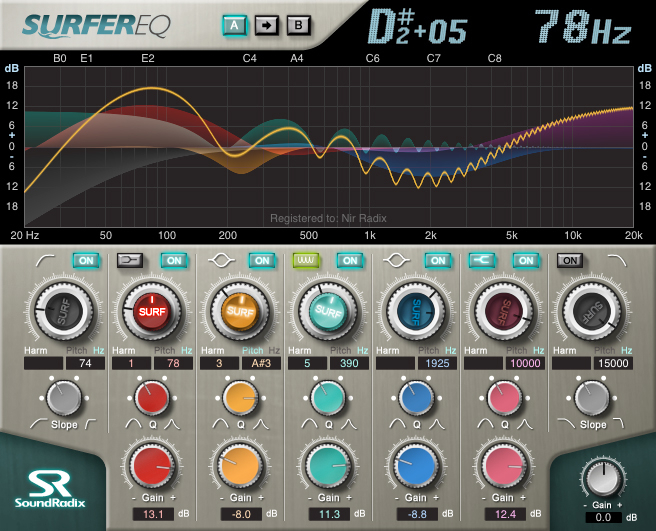Click the red band frequency field showing 78
The image size is (656, 531).
(174, 363)
